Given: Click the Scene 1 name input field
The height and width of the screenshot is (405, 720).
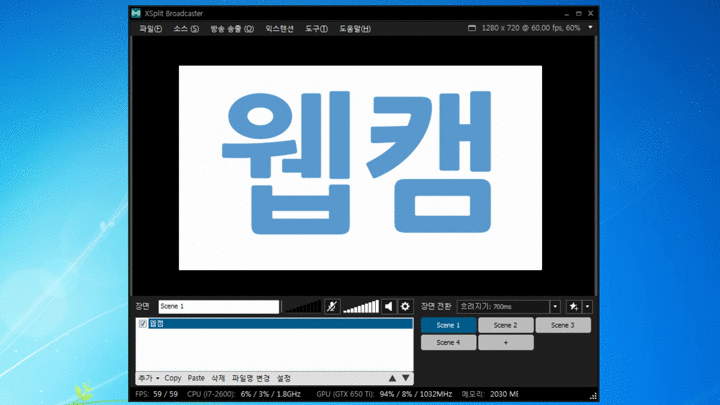Looking at the screenshot, I should click(x=219, y=306).
